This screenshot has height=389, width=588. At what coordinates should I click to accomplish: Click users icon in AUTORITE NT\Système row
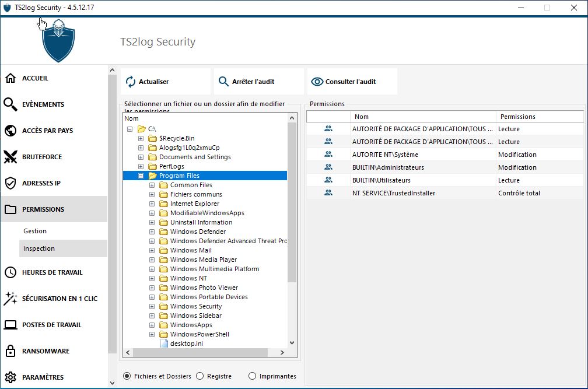pyautogui.click(x=328, y=154)
